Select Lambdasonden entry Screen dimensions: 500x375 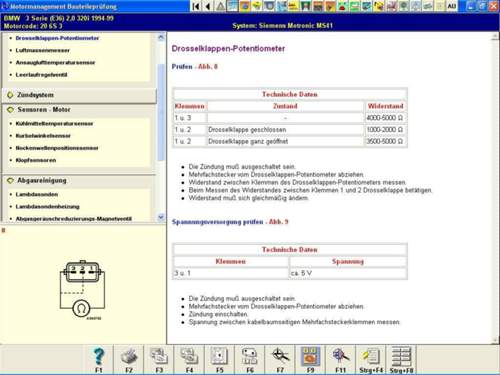point(37,194)
